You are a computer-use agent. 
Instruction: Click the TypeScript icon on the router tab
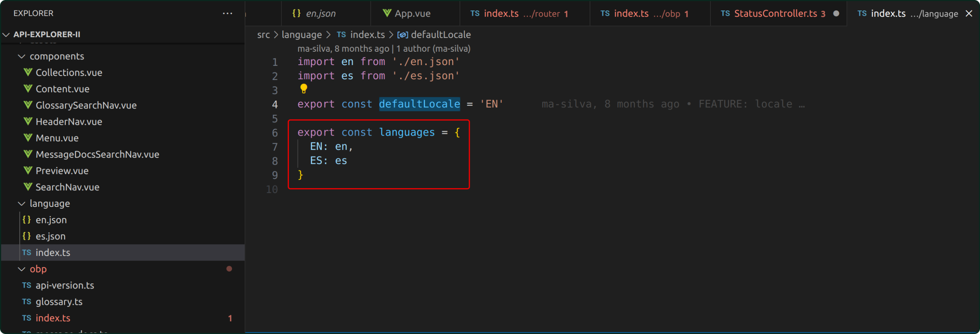click(x=475, y=13)
